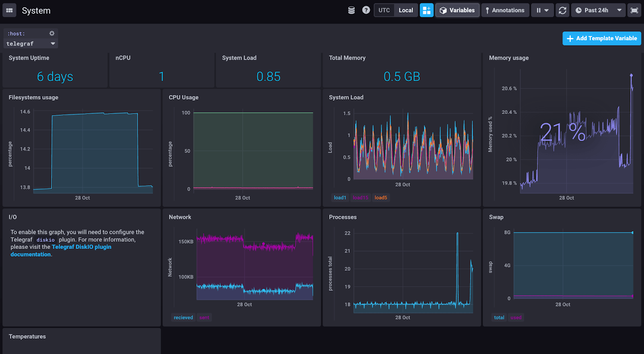This screenshot has height=354, width=644.
Task: Switch timezone to UTC
Action: click(x=384, y=10)
